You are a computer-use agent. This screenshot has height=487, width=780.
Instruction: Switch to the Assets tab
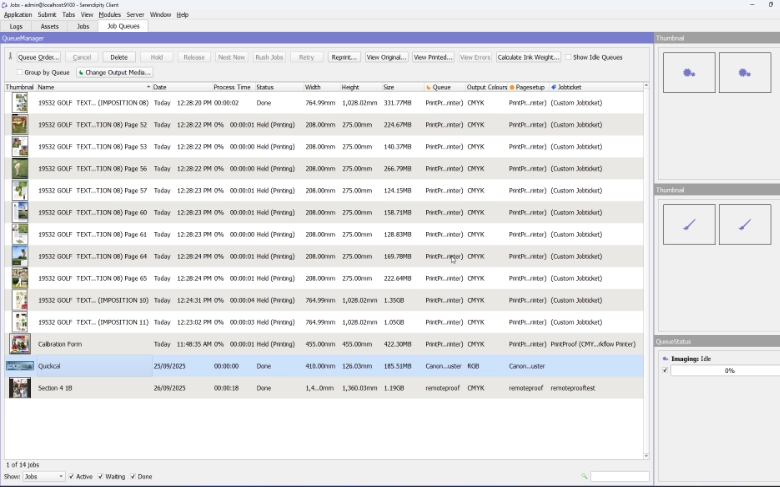tap(49, 26)
